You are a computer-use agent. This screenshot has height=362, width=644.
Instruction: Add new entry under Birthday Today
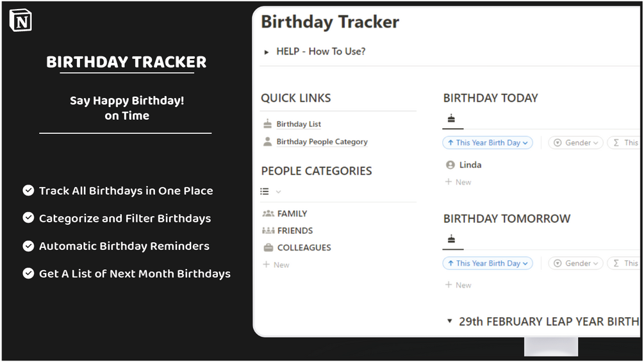click(x=458, y=182)
